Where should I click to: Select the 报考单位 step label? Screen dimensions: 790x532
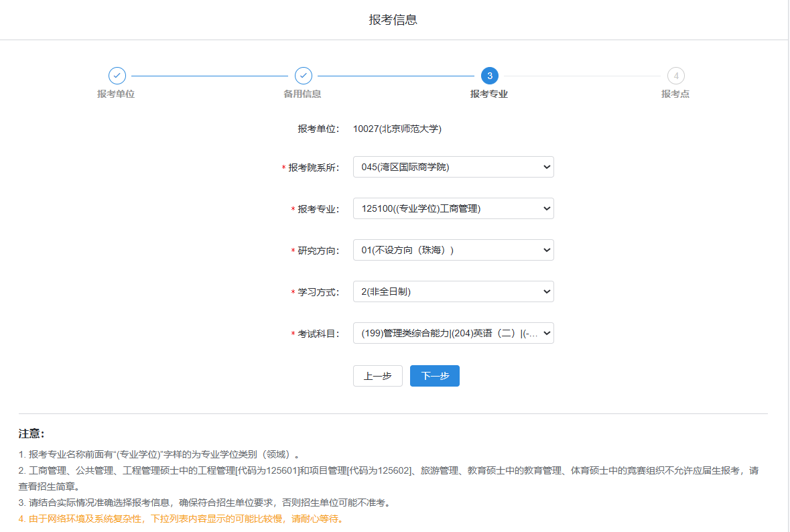(x=117, y=94)
